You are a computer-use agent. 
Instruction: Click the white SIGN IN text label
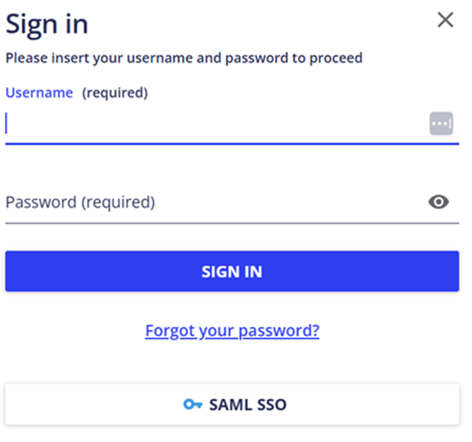pyautogui.click(x=232, y=272)
